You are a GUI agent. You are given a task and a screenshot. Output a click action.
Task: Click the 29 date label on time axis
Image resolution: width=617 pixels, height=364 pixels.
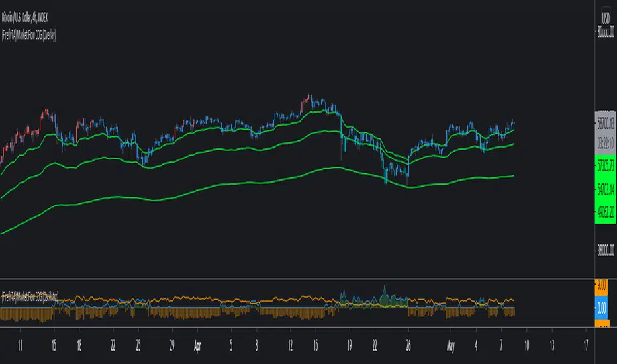point(172,345)
